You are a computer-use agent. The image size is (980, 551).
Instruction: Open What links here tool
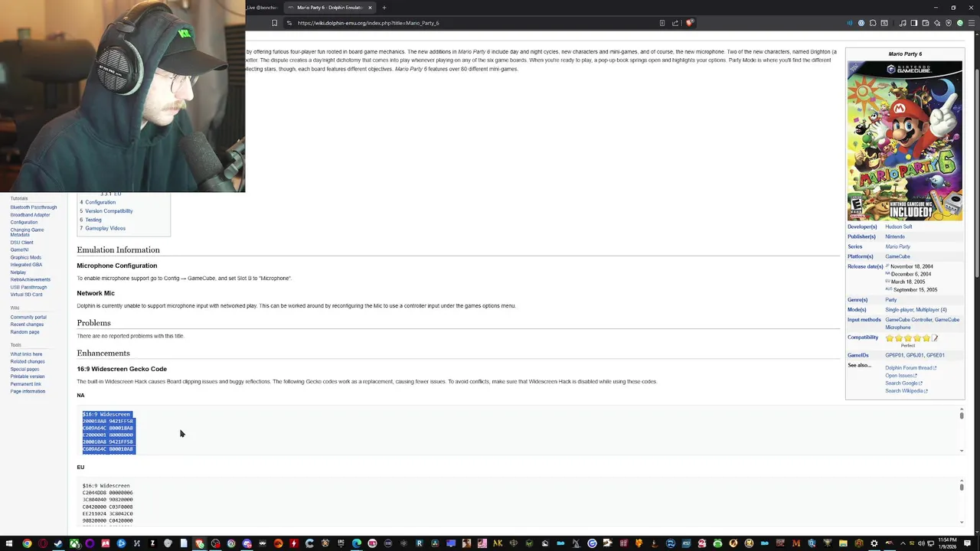[x=26, y=354]
